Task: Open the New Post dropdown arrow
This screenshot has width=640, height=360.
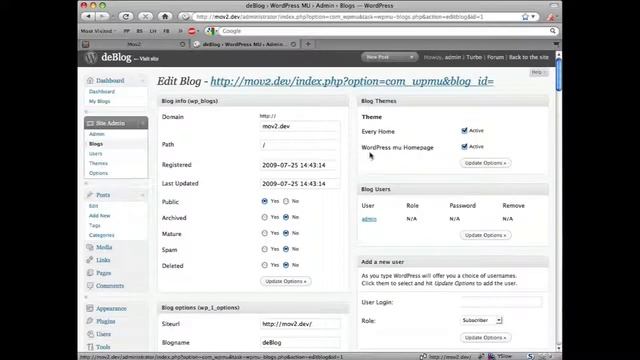Action: (411, 57)
